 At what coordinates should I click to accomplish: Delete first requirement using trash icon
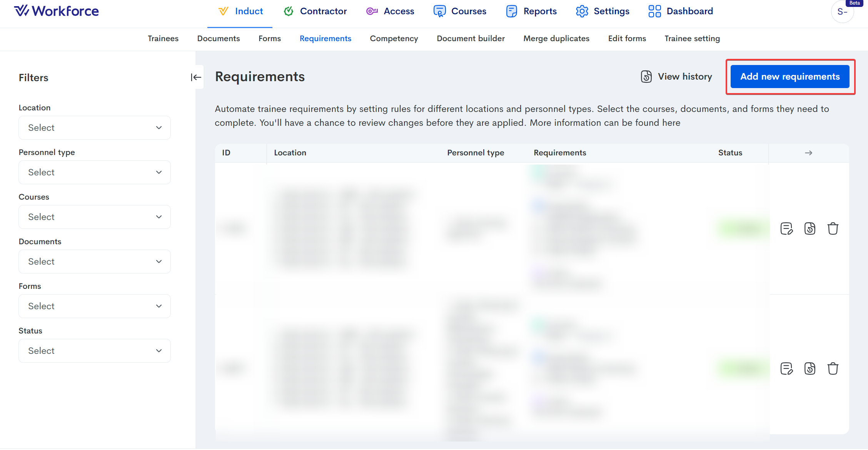pos(833,228)
